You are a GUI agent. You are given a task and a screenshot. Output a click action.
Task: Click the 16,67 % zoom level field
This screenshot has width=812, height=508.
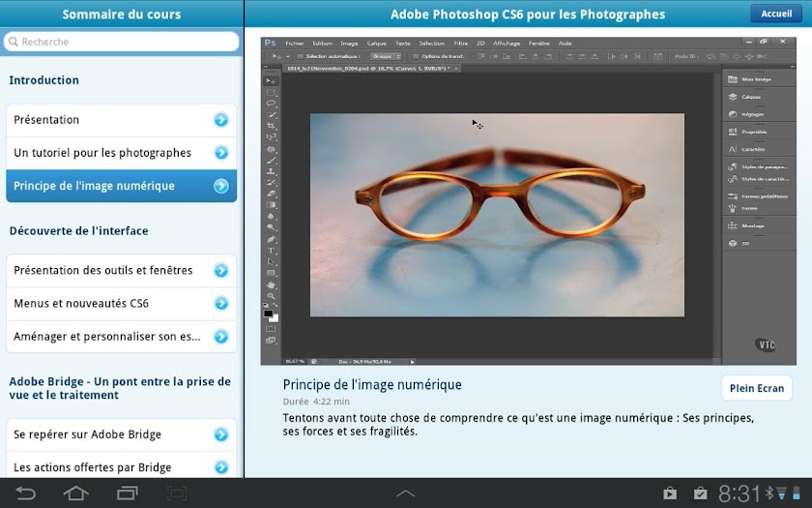pos(295,362)
